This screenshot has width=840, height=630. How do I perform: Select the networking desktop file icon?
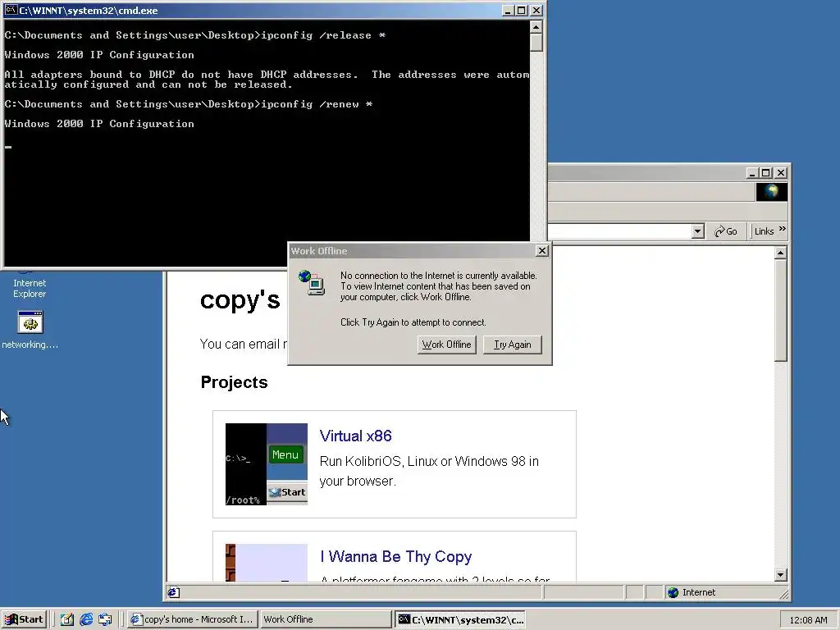pos(30,322)
